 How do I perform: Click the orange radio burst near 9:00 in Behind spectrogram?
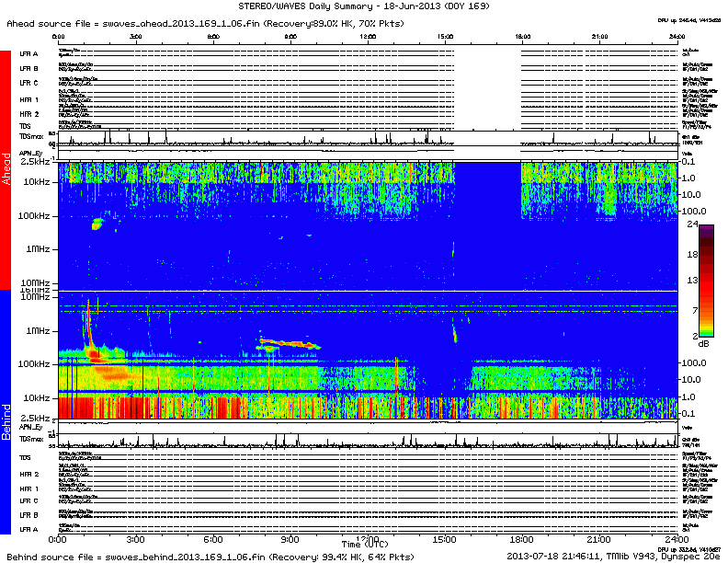pos(287,343)
